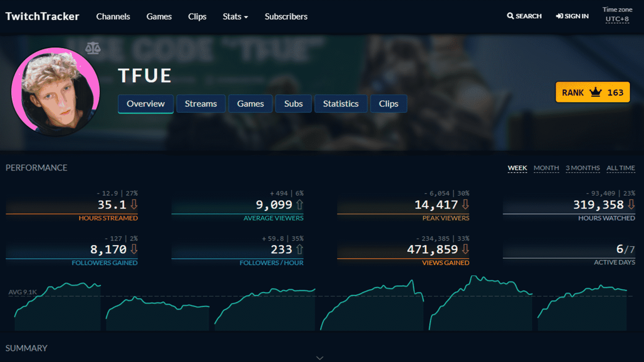Switch to the Statistics tab
644x362 pixels.
tap(340, 103)
